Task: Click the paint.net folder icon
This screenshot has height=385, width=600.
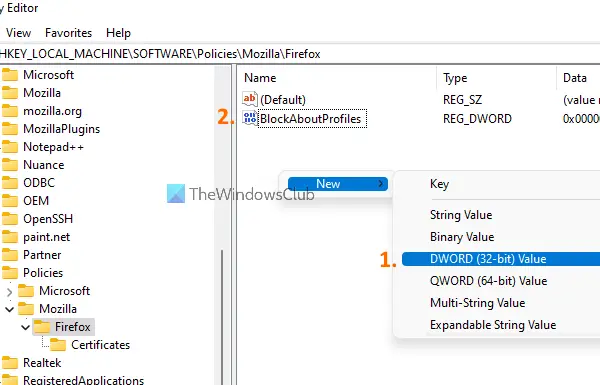Action: [10, 237]
